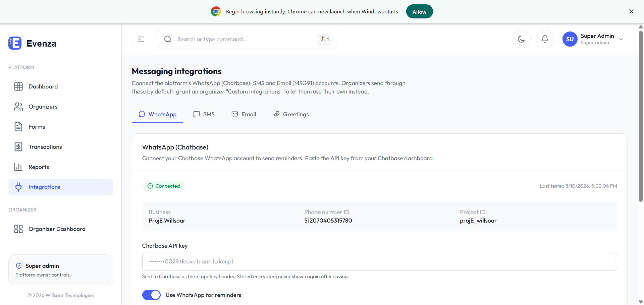Image resolution: width=644 pixels, height=305 pixels.
Task: Switch to the Greetings tab
Action: tap(291, 114)
